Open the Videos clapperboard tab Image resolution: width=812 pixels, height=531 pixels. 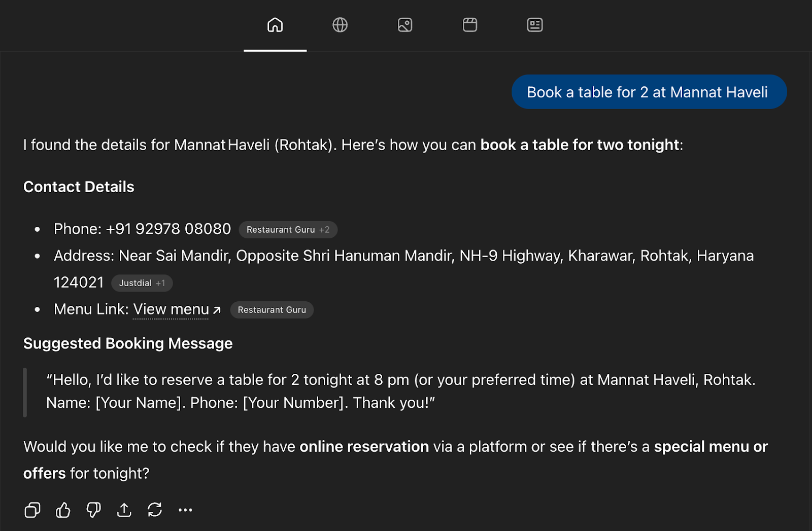coord(470,25)
